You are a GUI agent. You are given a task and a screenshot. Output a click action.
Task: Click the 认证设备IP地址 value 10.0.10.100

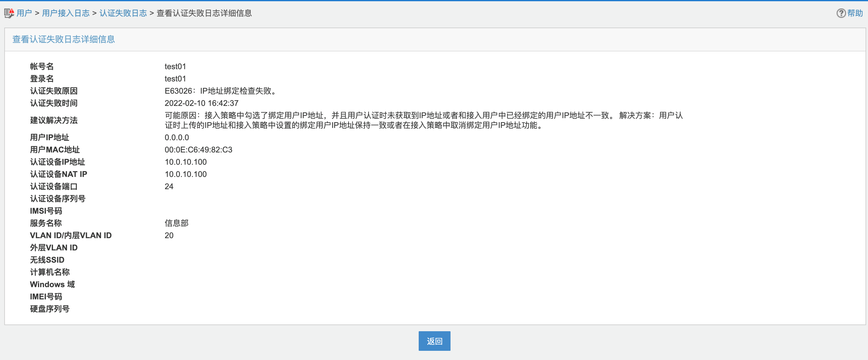pyautogui.click(x=185, y=162)
